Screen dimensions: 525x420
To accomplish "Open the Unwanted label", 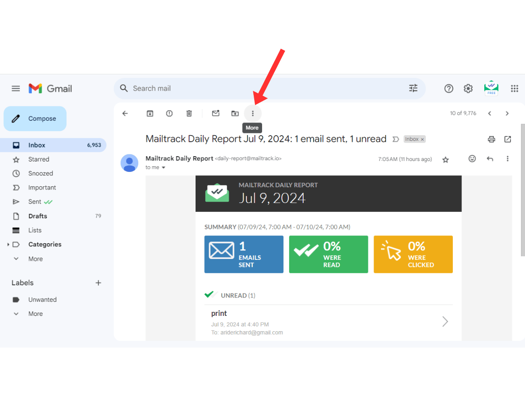I will (x=53, y=300).
